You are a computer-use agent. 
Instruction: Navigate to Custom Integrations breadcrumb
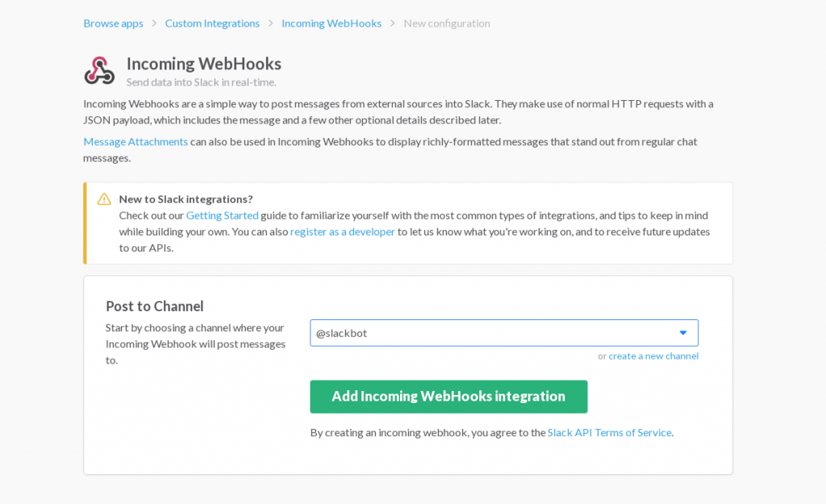[x=212, y=23]
